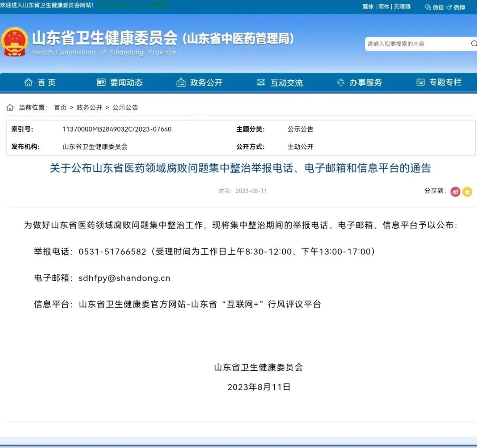Open the WeChat icon link
The image size is (477, 448).
428,8
